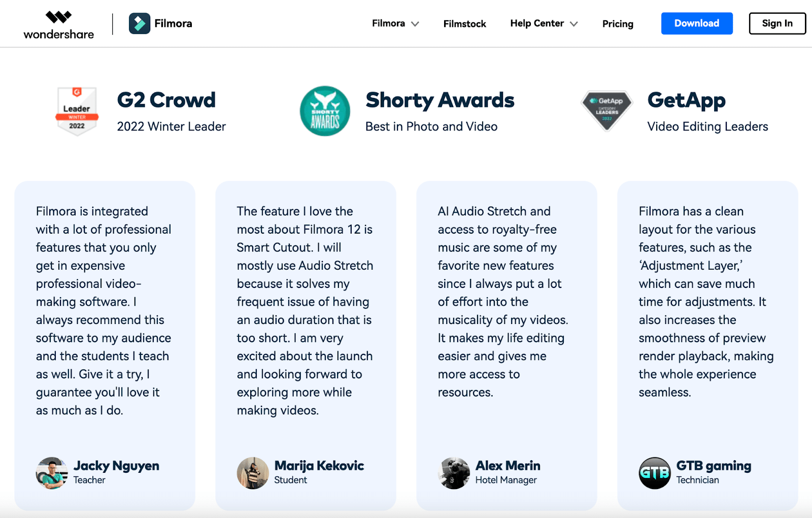The image size is (812, 518).
Task: Open the Filmstock menu item
Action: coord(464,24)
